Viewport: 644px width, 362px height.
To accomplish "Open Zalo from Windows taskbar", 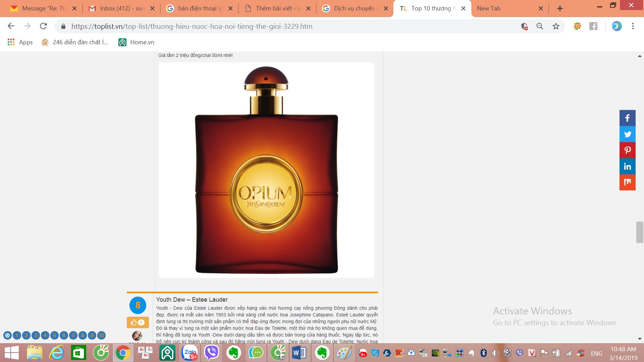I will pyautogui.click(x=190, y=353).
